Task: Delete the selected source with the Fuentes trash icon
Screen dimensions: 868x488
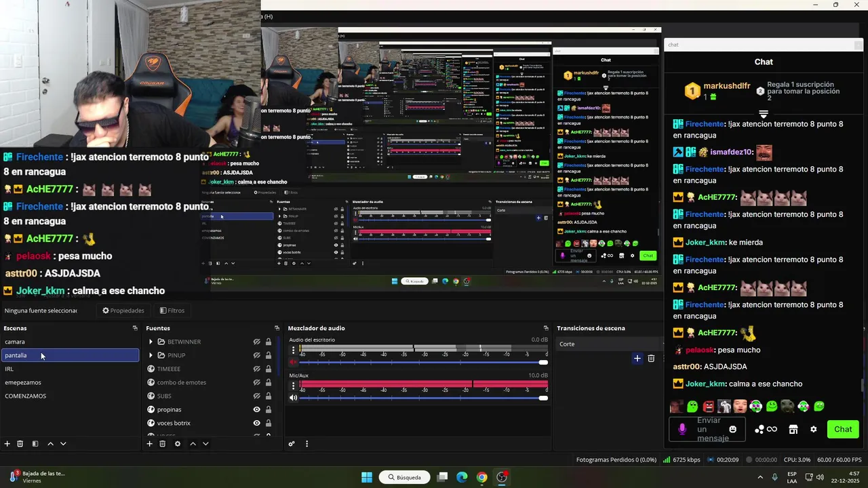Action: (x=163, y=444)
